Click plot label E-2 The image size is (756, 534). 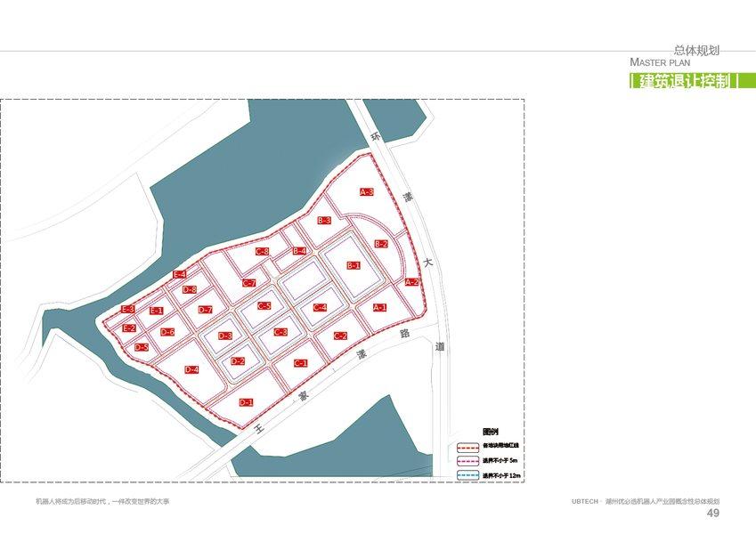tap(129, 328)
